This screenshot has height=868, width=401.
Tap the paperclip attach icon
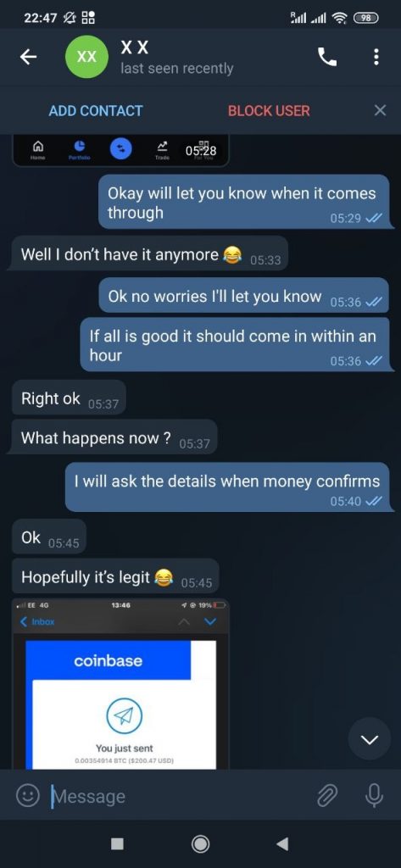pyautogui.click(x=326, y=796)
